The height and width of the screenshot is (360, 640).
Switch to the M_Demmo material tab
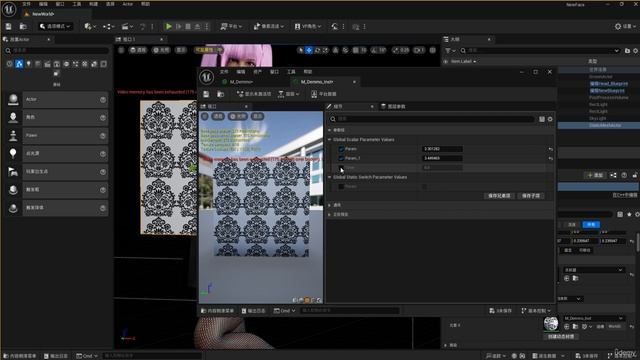click(x=241, y=82)
